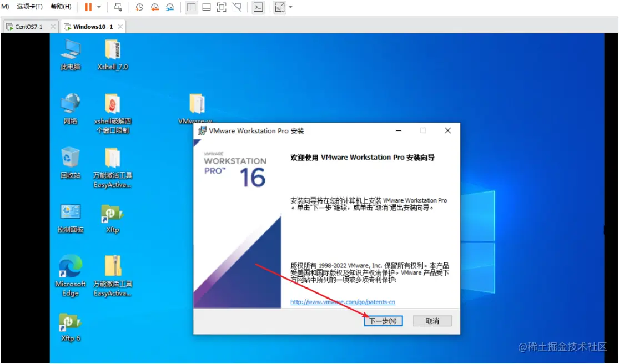Open the snapshot manager icon
This screenshot has width=619, height=364.
tap(170, 7)
